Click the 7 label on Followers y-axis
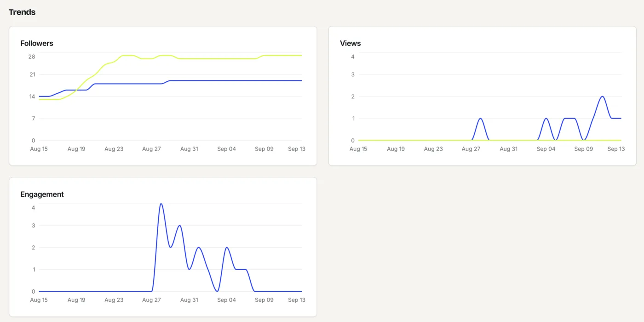This screenshot has width=644, height=322. [x=34, y=119]
